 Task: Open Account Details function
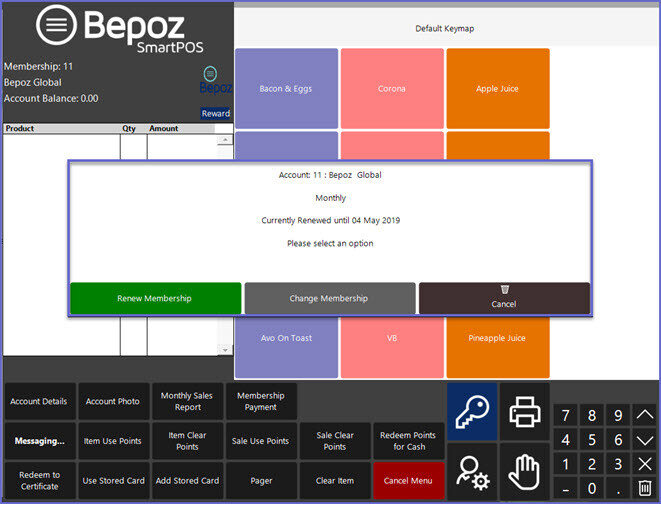coord(40,401)
